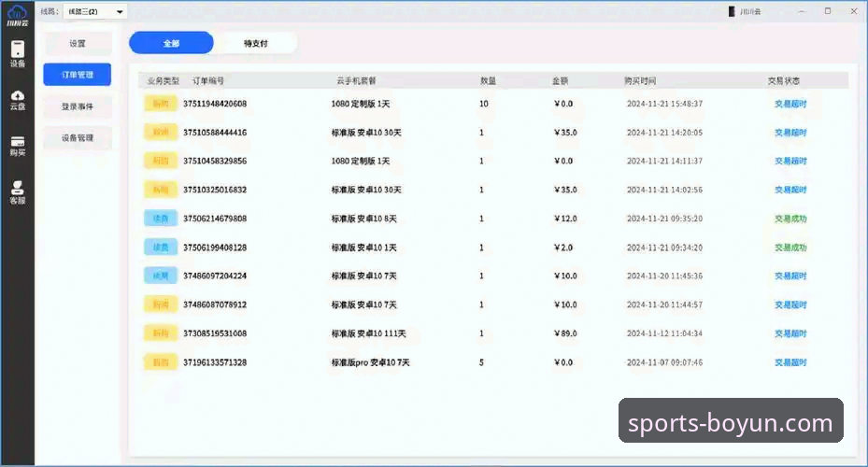
Task: Click purchase time 2024-11-20 11:44:57
Action: click(664, 304)
